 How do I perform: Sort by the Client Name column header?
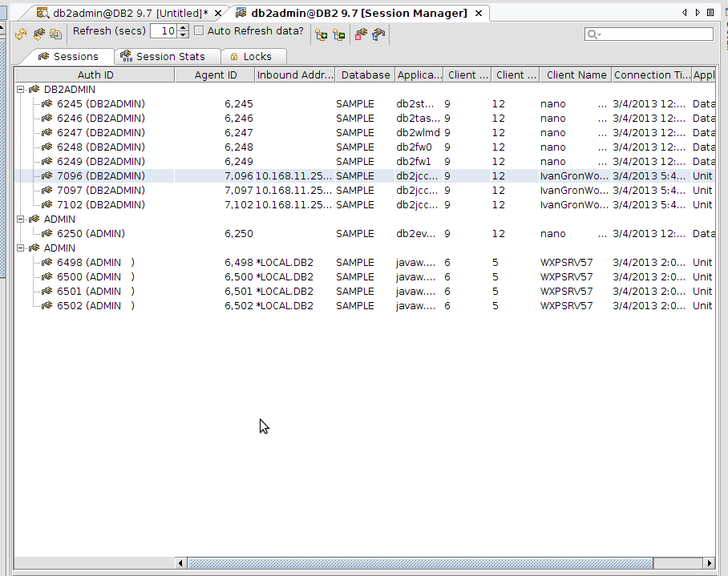(x=576, y=75)
